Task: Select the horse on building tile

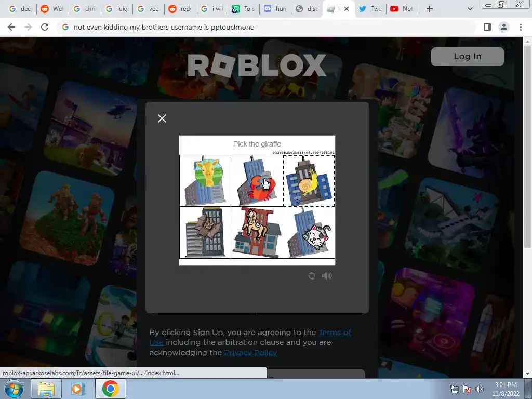Action: [257, 233]
